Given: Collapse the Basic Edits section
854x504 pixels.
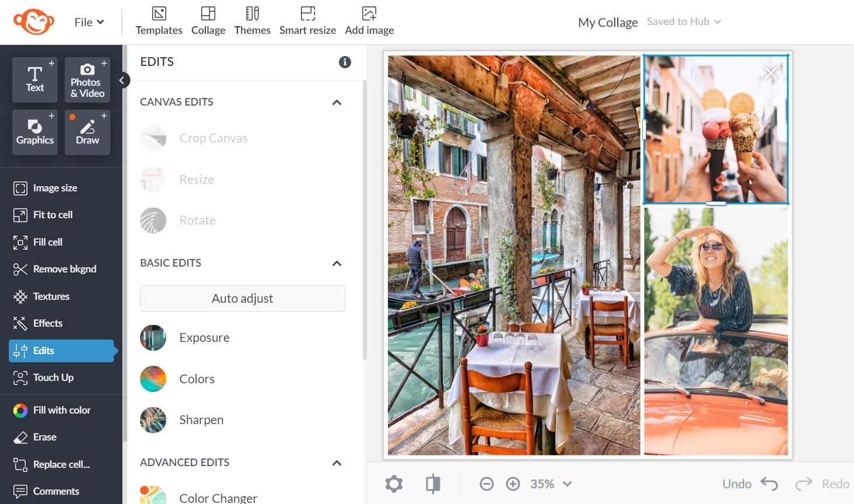Looking at the screenshot, I should [x=337, y=264].
